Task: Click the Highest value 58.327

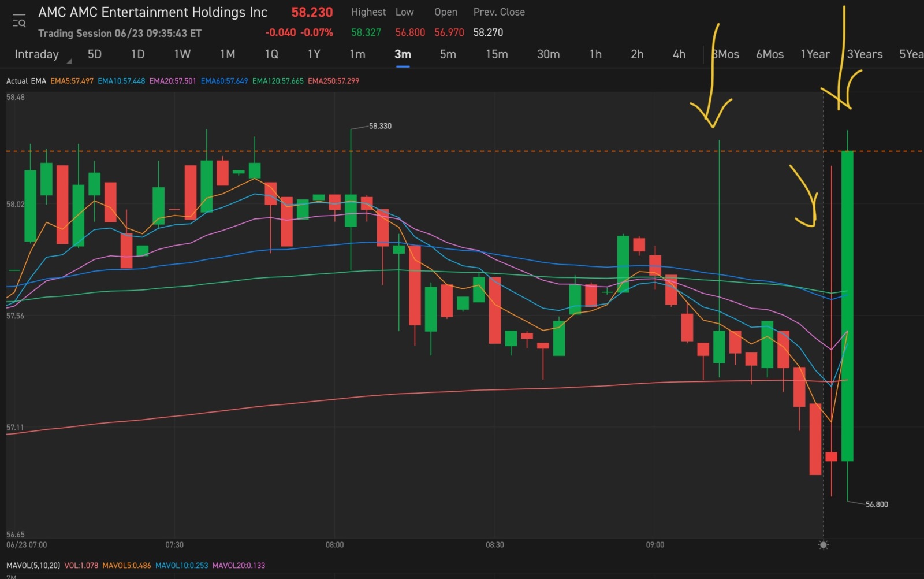Action: coord(366,32)
